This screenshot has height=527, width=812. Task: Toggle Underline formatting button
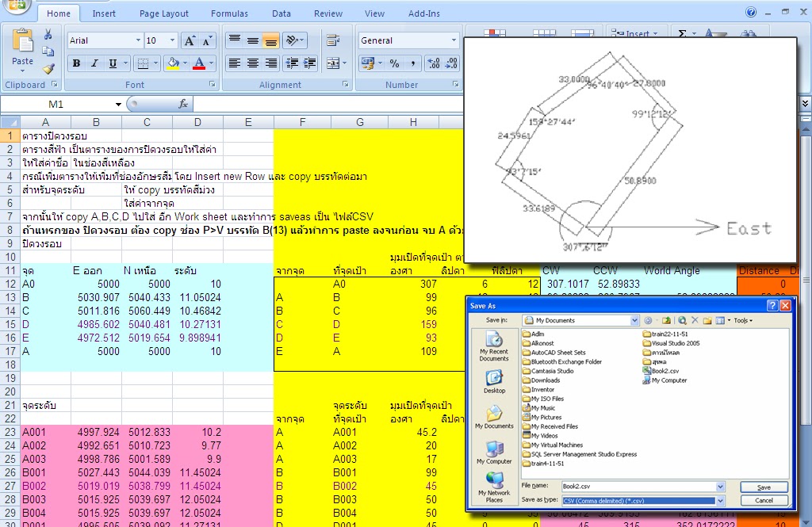click(113, 63)
